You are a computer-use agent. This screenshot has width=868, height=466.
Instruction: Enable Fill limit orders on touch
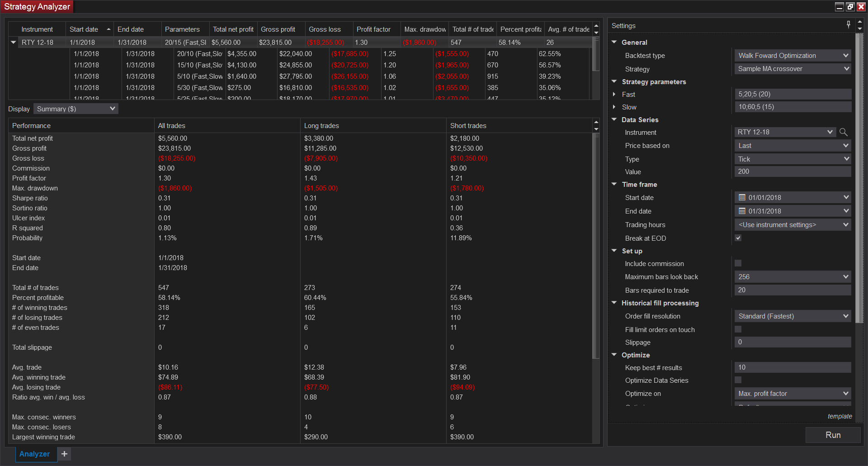click(x=738, y=329)
